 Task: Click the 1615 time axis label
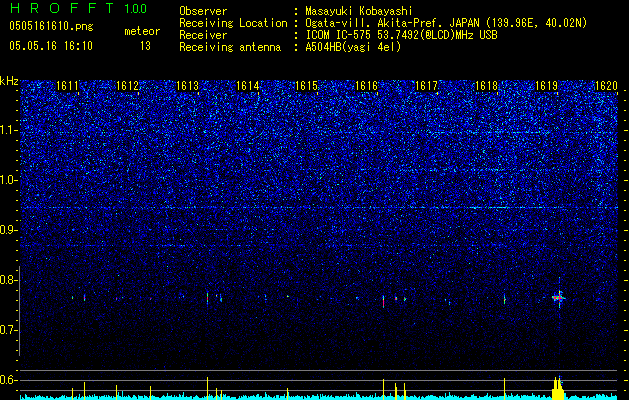click(306, 86)
